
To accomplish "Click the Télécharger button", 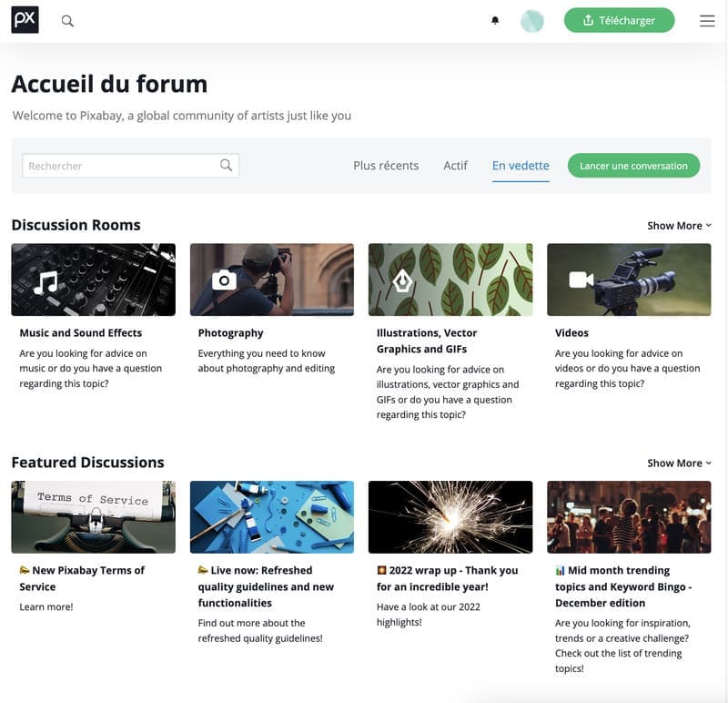I will pyautogui.click(x=619, y=19).
